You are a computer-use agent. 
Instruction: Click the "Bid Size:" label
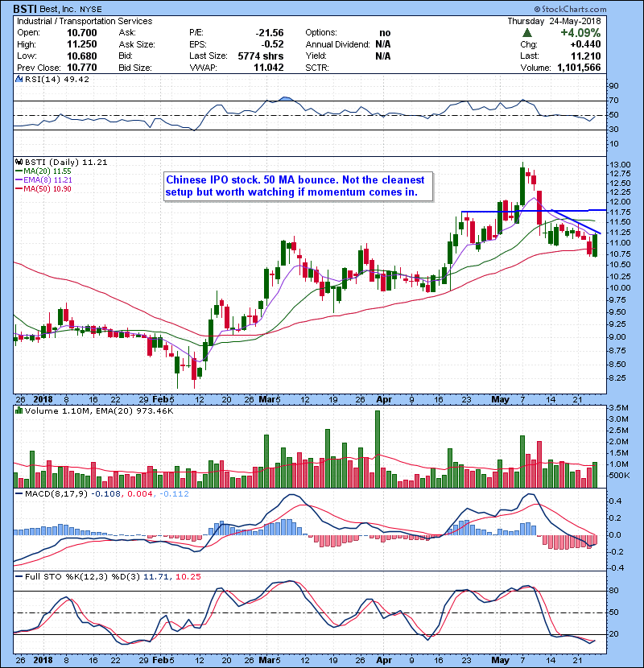pos(135,68)
